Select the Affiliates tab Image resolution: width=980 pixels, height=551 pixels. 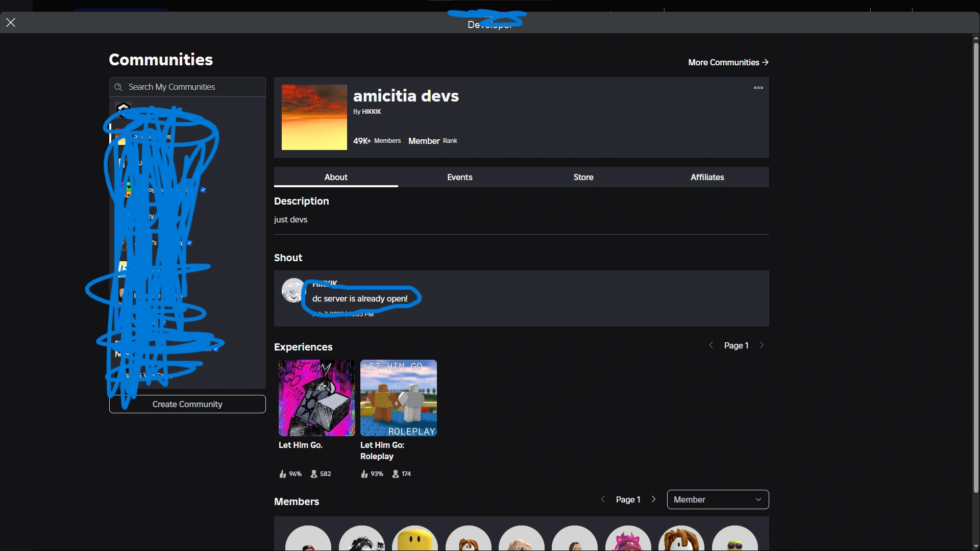click(x=707, y=177)
